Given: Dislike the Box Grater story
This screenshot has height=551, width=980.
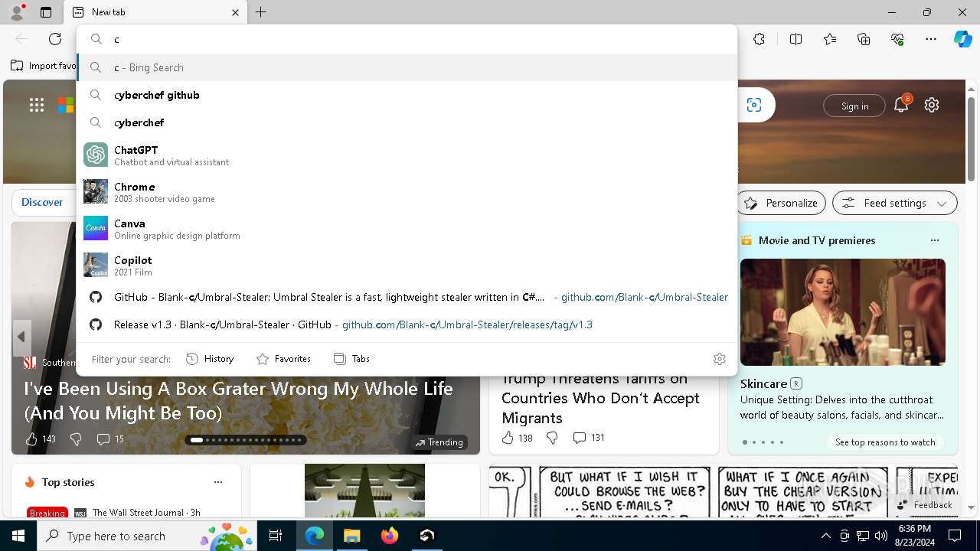Looking at the screenshot, I should click(x=76, y=439).
